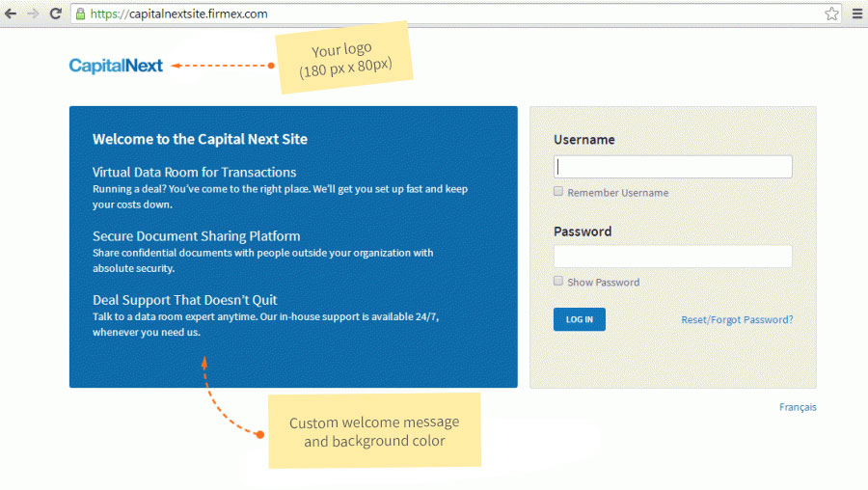Open the Reset/Forgot Password link

737,319
